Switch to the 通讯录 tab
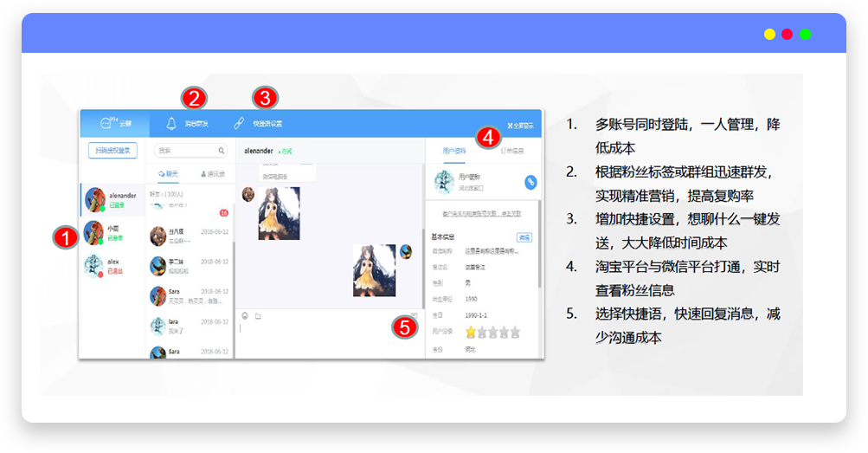The height and width of the screenshot is (453, 868). [x=211, y=174]
